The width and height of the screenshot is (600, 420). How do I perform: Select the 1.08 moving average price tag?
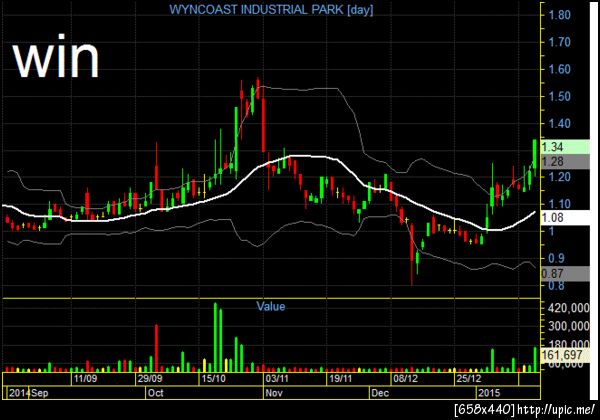coord(565,218)
